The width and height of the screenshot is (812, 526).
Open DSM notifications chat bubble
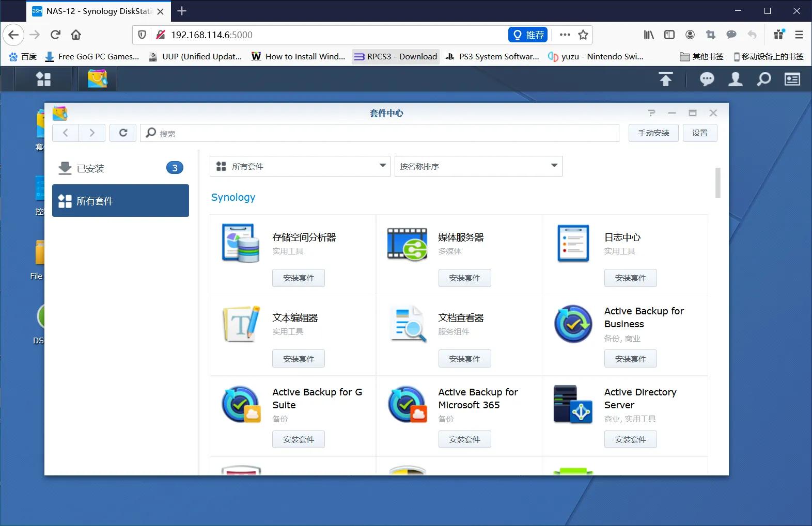pos(707,79)
